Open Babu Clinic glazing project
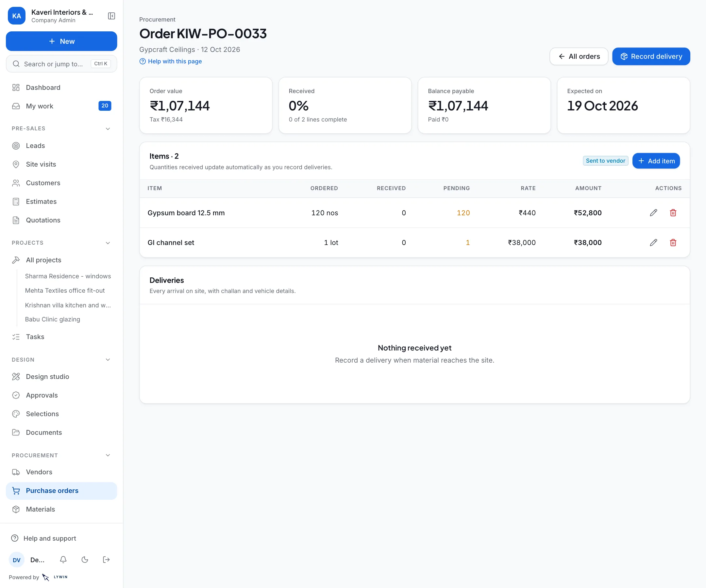The width and height of the screenshot is (706, 588). pyautogui.click(x=52, y=319)
